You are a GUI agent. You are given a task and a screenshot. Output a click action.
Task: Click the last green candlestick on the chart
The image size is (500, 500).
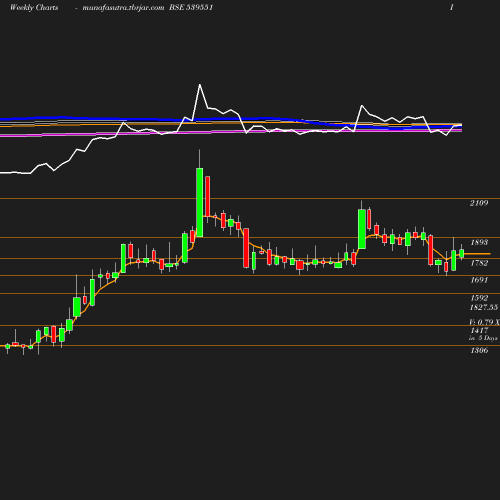(x=462, y=254)
